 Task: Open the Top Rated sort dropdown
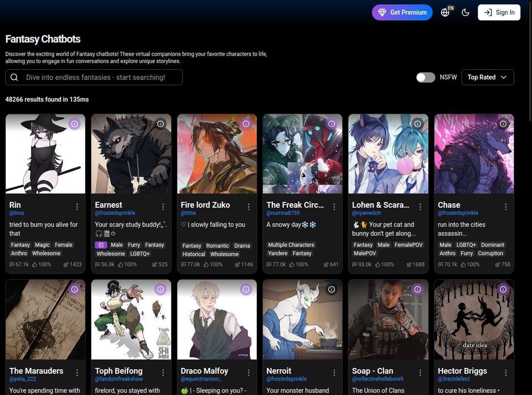click(x=488, y=77)
